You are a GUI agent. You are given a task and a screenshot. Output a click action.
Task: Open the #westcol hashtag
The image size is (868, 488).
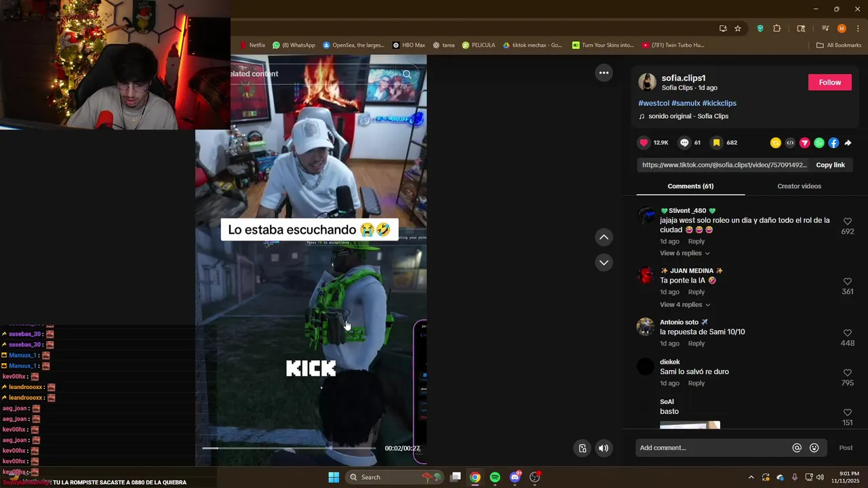(654, 103)
